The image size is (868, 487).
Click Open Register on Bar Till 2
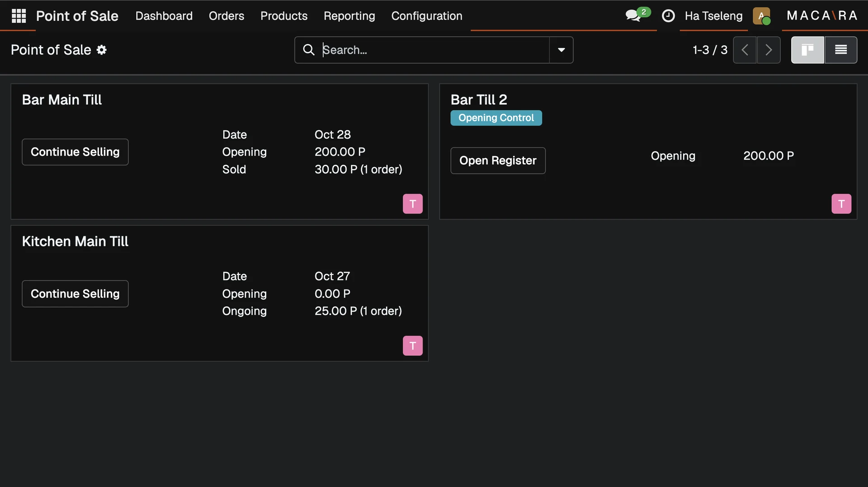tap(498, 161)
